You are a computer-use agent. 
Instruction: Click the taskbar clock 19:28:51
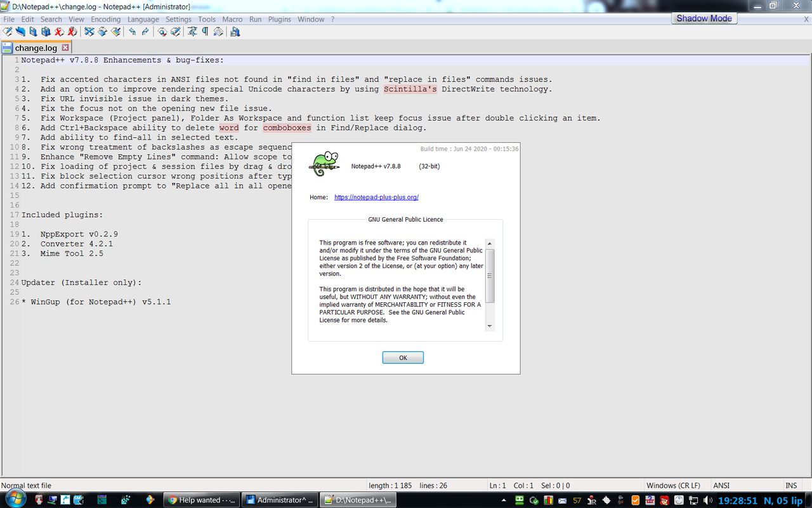coord(737,500)
